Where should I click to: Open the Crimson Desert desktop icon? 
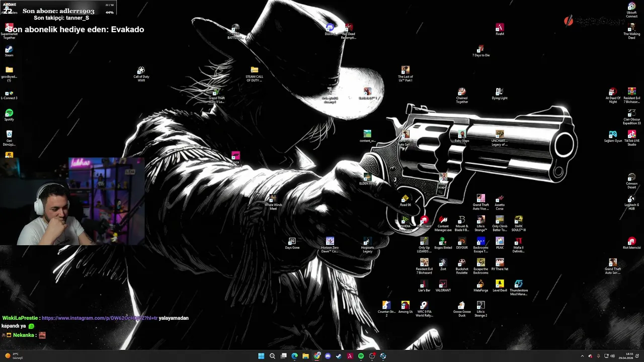(x=631, y=181)
